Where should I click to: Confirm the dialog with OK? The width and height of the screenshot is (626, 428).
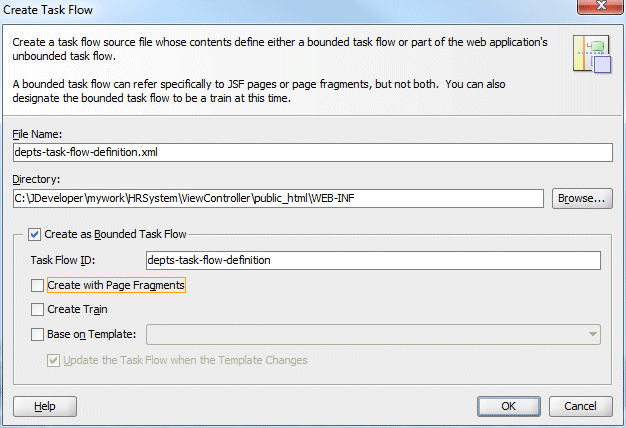pyautogui.click(x=509, y=406)
